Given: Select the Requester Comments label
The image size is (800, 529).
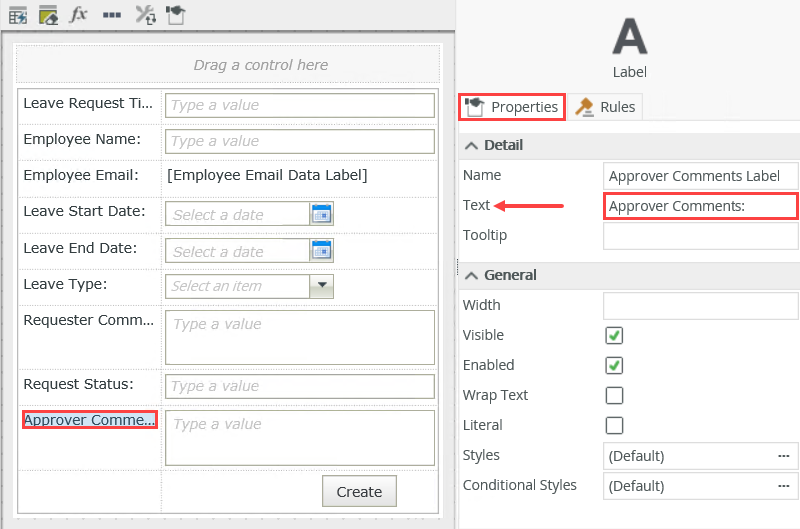Looking at the screenshot, I should tap(89, 320).
